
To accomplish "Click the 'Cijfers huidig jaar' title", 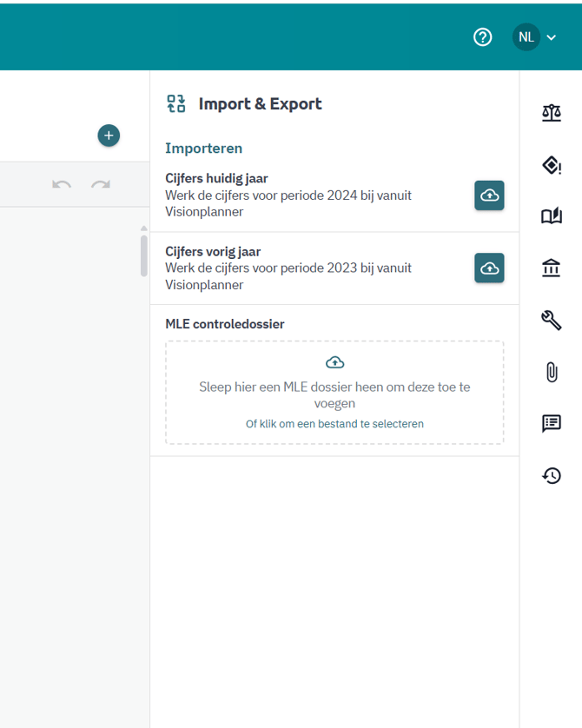I will tap(216, 178).
